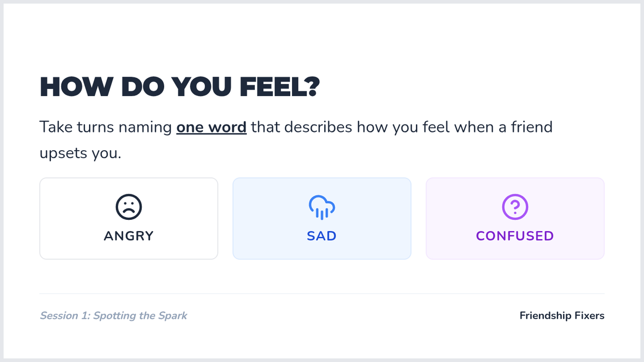Click the blue SAD label text
Image resolution: width=644 pixels, height=362 pixels.
pos(322,236)
